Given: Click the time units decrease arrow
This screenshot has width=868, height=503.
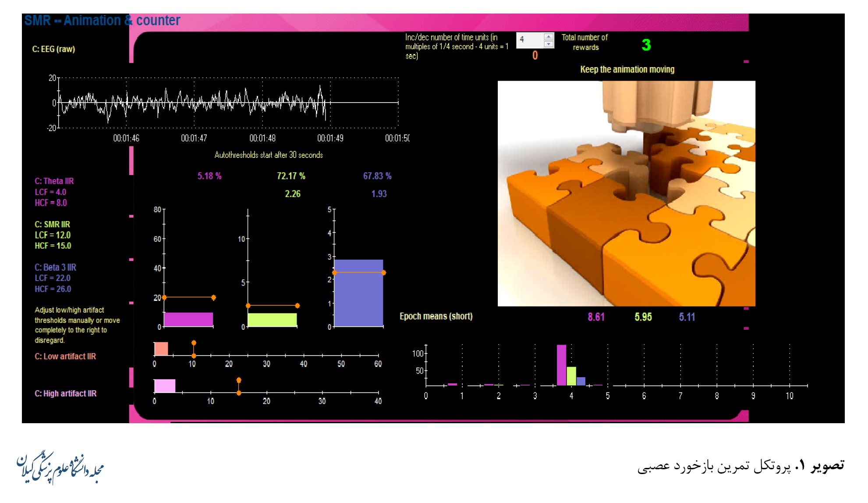Looking at the screenshot, I should 548,44.
